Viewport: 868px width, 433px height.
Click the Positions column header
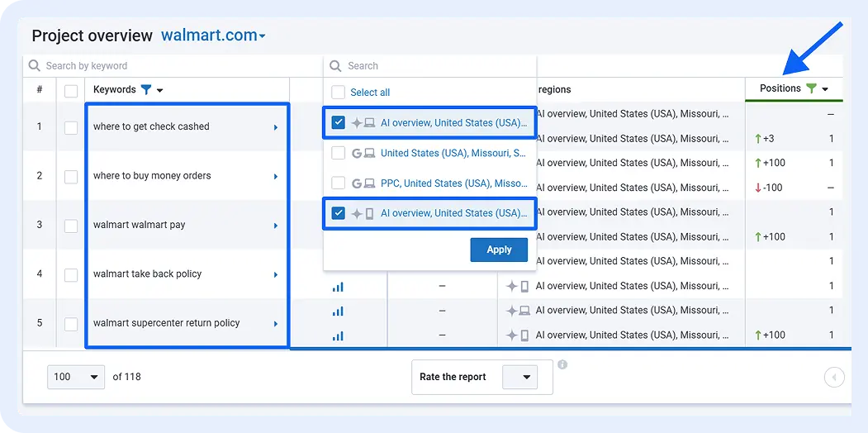pos(780,88)
